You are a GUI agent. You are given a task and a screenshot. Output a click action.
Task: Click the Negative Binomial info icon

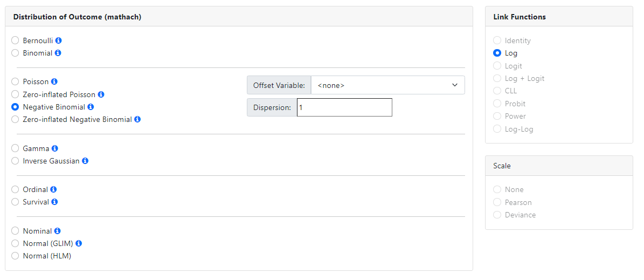point(91,107)
